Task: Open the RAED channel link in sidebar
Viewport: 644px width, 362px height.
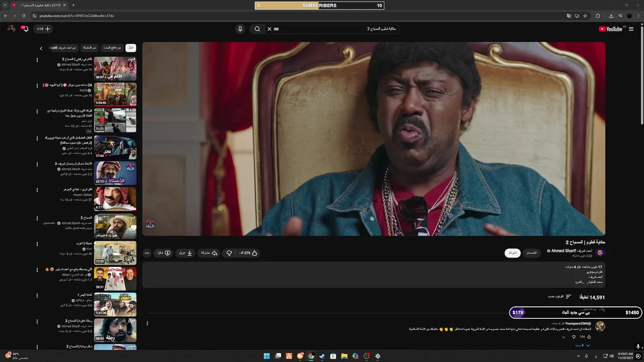Action: click(x=84, y=90)
